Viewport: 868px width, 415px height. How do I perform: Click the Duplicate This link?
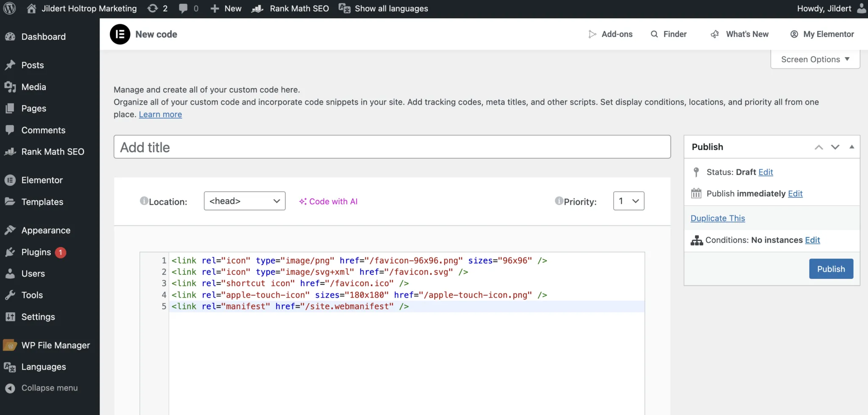click(x=718, y=218)
